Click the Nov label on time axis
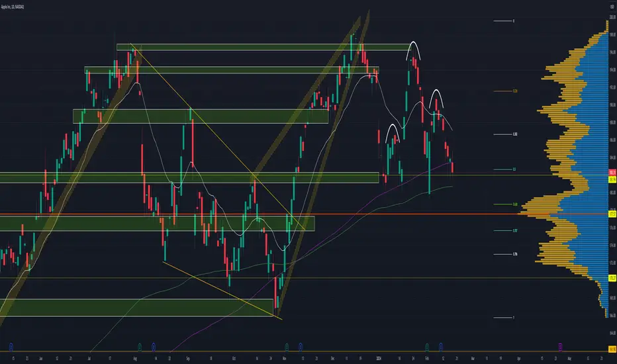Image resolution: width=617 pixels, height=364 pixels. 285,359
